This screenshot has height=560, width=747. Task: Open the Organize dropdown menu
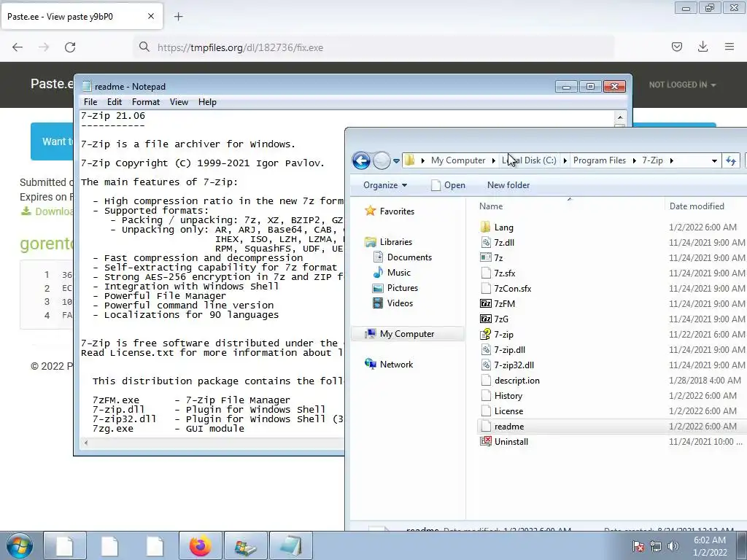[x=385, y=185]
